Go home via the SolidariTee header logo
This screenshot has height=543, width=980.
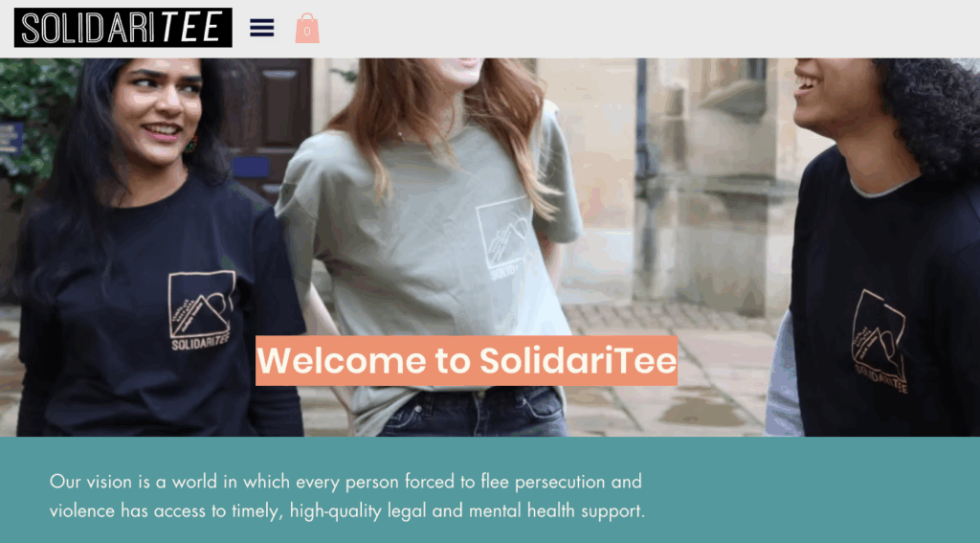(x=123, y=28)
